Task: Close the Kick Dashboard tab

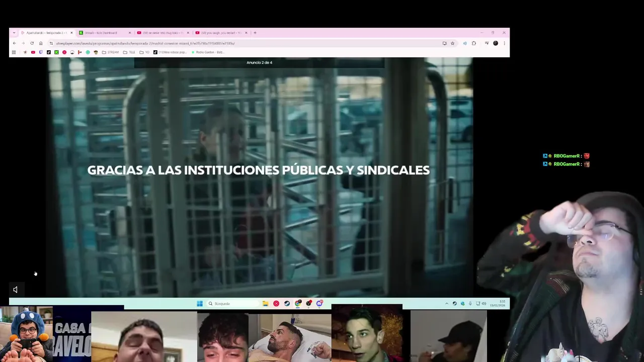Action: coord(130,33)
